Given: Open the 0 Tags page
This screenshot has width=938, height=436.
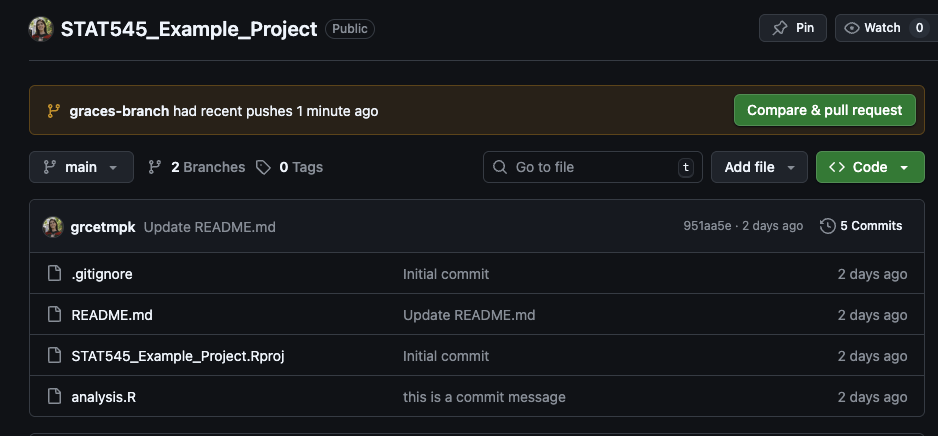Looking at the screenshot, I should pyautogui.click(x=300, y=167).
